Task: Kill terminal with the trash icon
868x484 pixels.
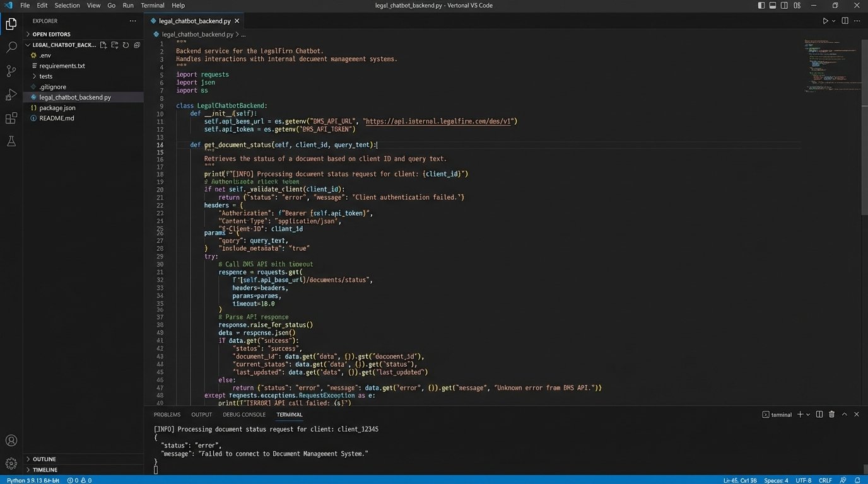Action: [x=831, y=415]
